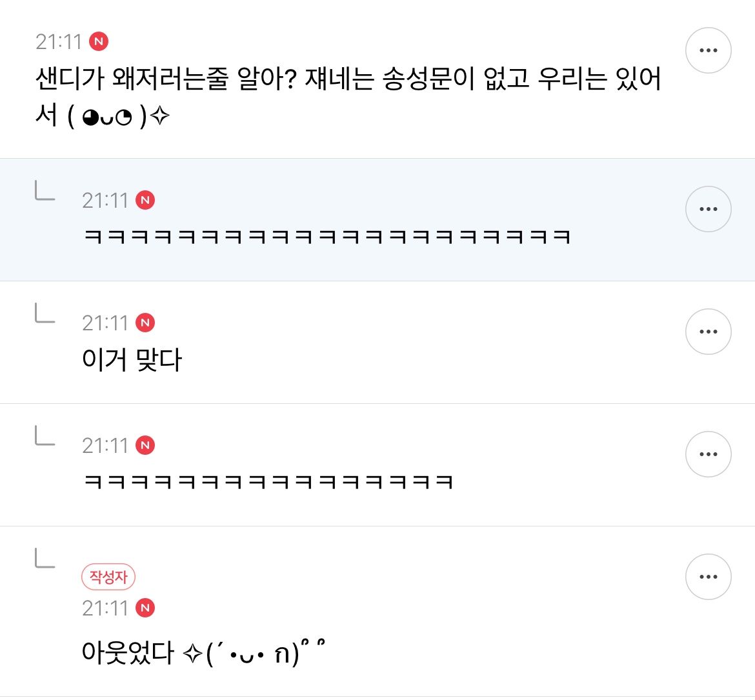Click the N badge on the author's reply
Viewport: 755px width, 700px height.
point(145,608)
